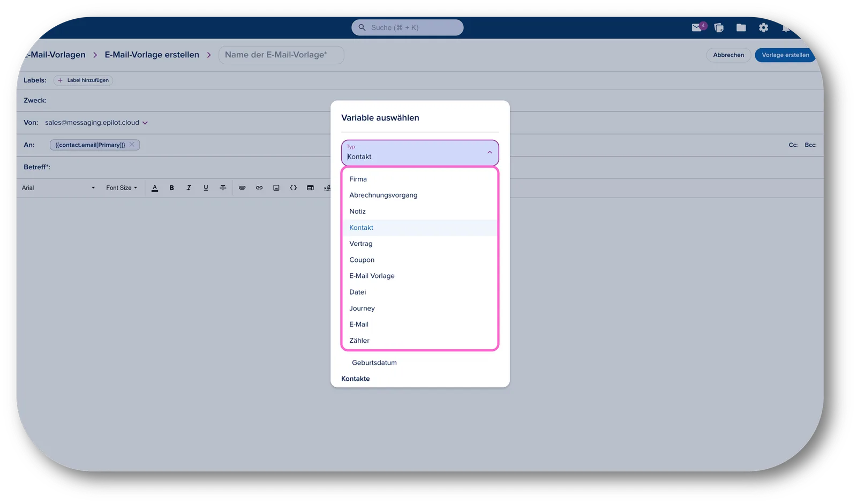Viewport: 857px width, 504px height.
Task: Insert an image into the template
Action: 276,188
